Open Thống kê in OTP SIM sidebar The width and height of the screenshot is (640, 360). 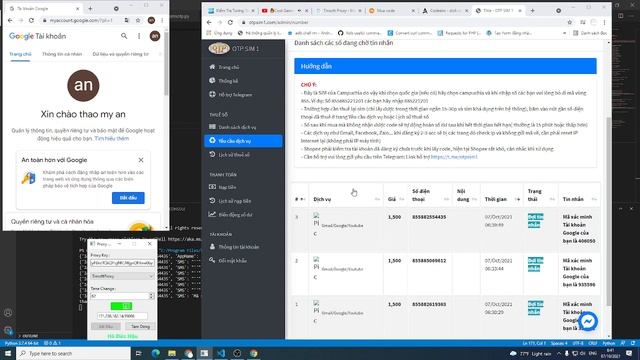click(228, 81)
